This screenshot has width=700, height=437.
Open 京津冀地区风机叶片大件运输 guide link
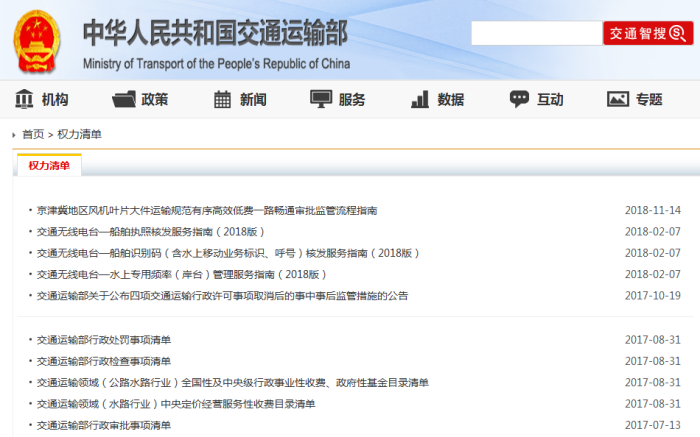[207, 210]
